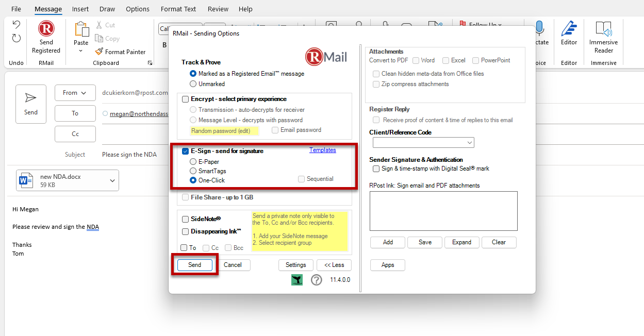Switch to the Message tab
Image resolution: width=644 pixels, height=336 pixels.
pos(48,9)
